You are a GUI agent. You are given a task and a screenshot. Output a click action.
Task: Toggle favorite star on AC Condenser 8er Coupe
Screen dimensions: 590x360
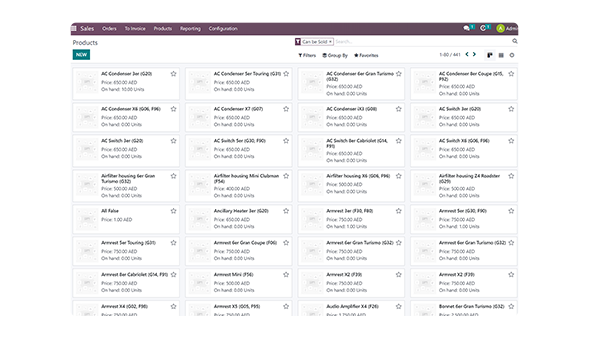point(511,74)
